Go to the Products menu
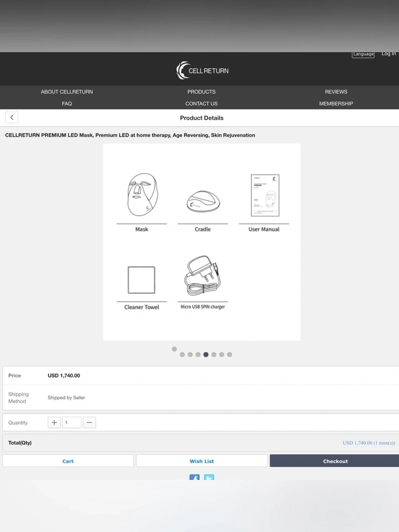 [201, 92]
